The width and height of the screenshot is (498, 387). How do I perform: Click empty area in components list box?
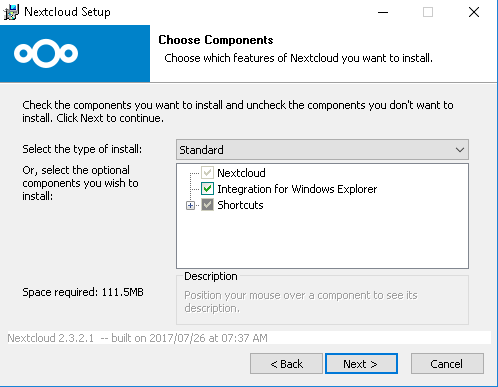coord(322,240)
